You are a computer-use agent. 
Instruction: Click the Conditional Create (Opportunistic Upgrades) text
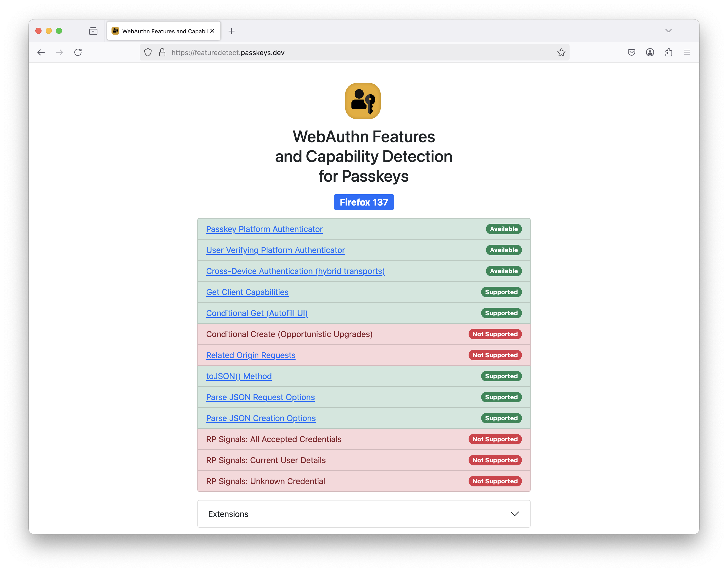tap(289, 334)
